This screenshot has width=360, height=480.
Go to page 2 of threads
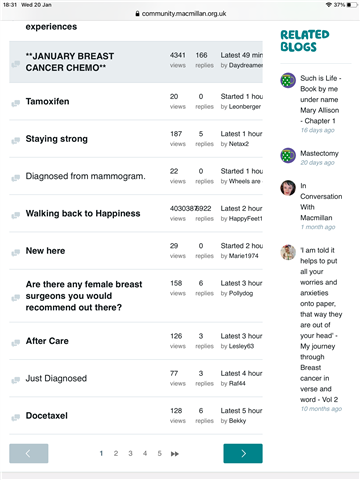point(116,453)
